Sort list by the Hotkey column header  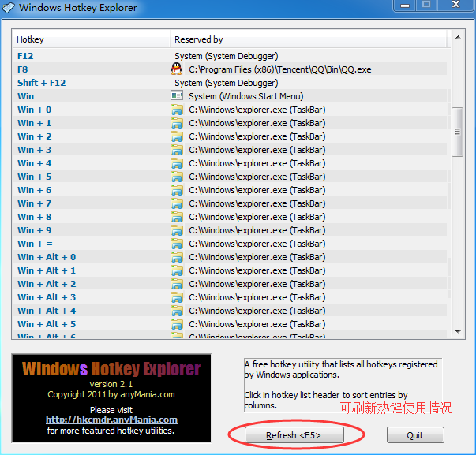click(91, 39)
